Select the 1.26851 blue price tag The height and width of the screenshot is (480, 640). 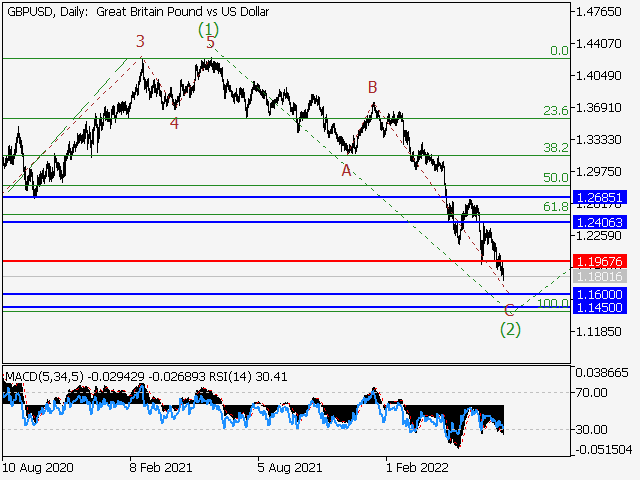(x=600, y=197)
